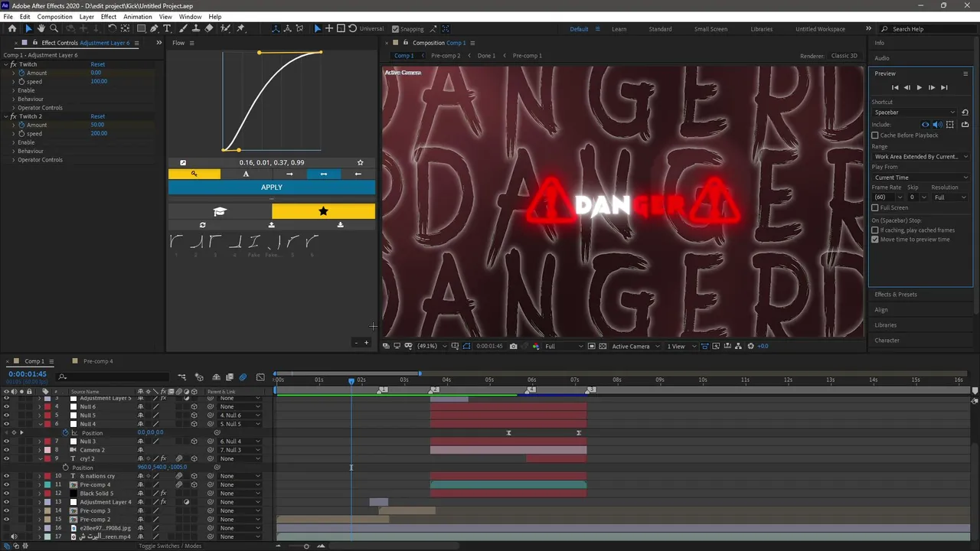This screenshot has height=551, width=980.
Task: Open the Composition menu
Action: (54, 17)
